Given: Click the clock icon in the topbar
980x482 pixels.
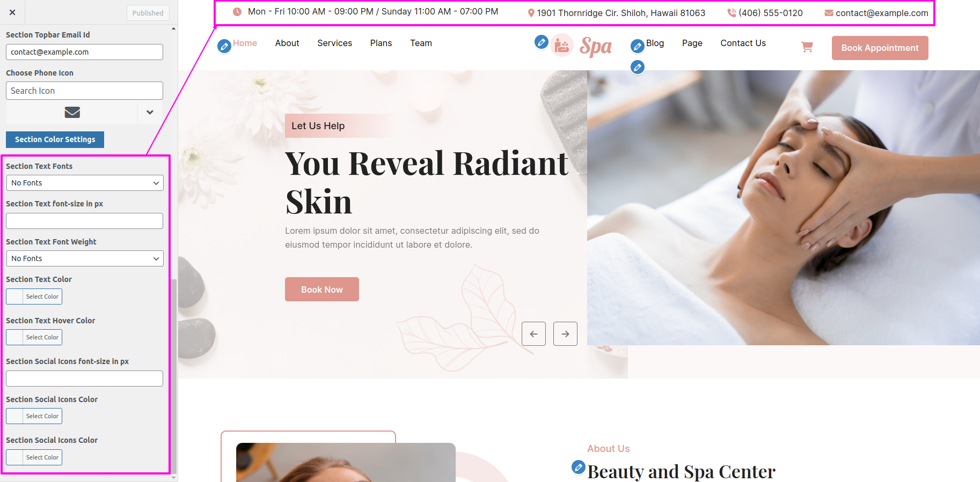Looking at the screenshot, I should coord(237,11).
